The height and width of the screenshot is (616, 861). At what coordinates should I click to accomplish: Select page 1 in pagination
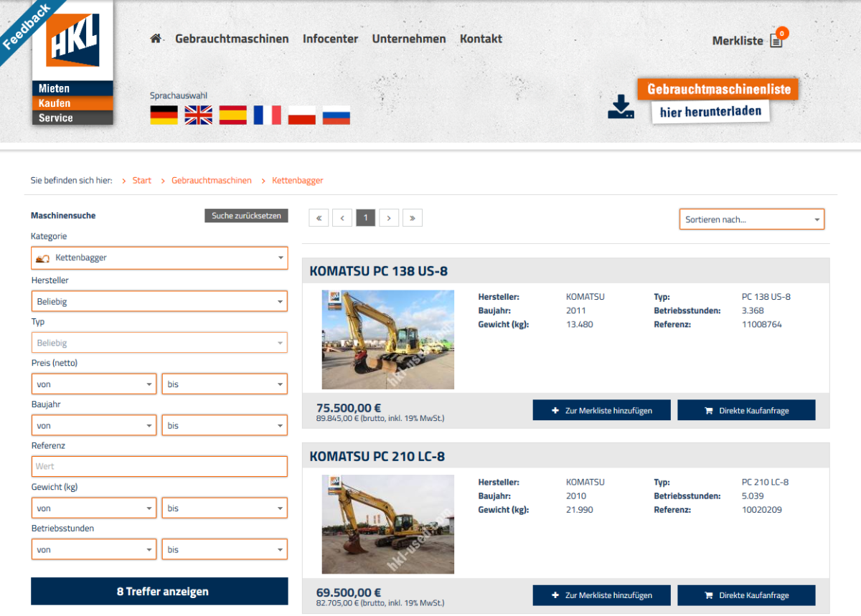366,218
